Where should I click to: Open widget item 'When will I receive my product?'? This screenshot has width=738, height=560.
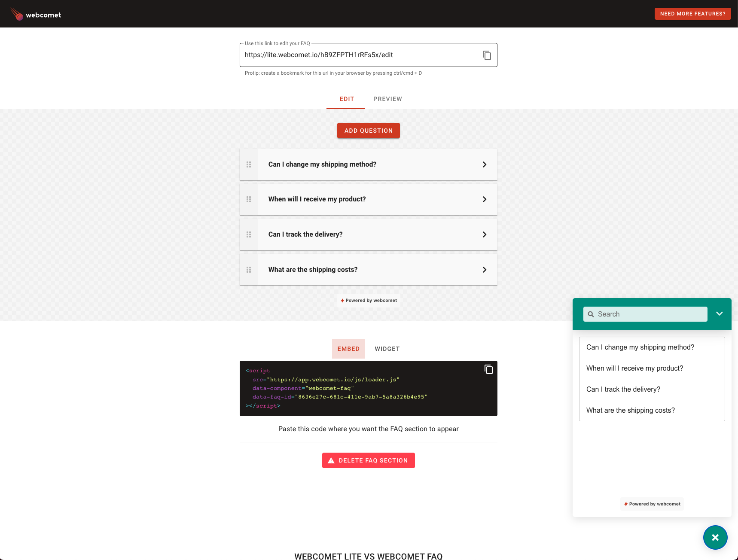[652, 368]
